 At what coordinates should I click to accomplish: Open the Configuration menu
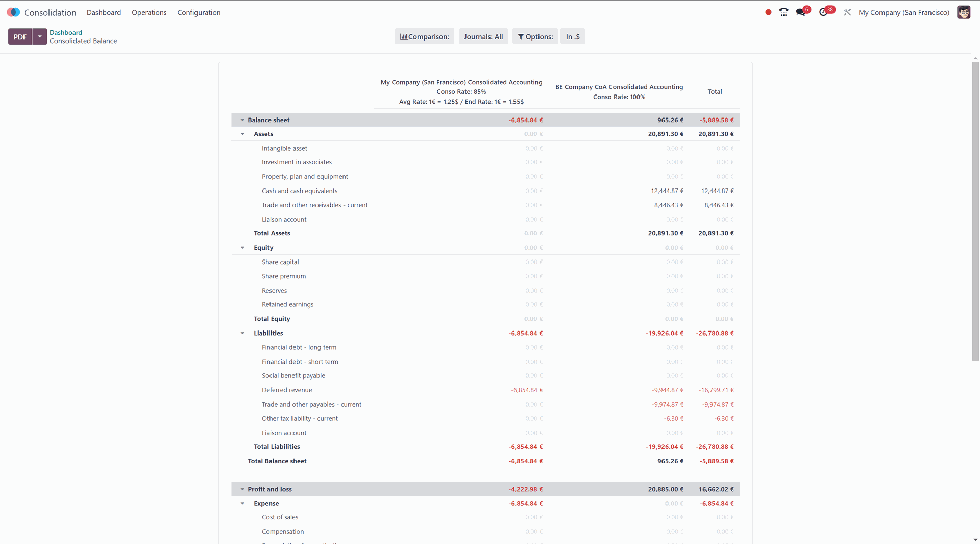pyautogui.click(x=199, y=12)
